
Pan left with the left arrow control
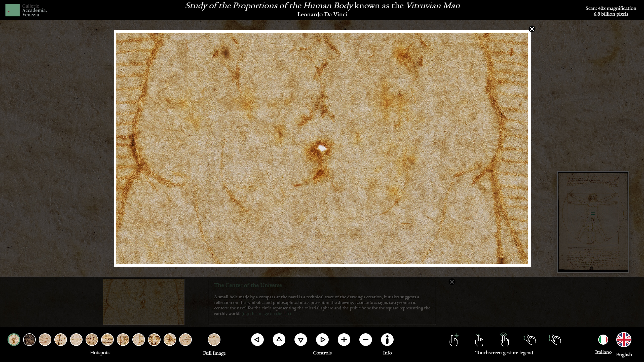coord(257,340)
